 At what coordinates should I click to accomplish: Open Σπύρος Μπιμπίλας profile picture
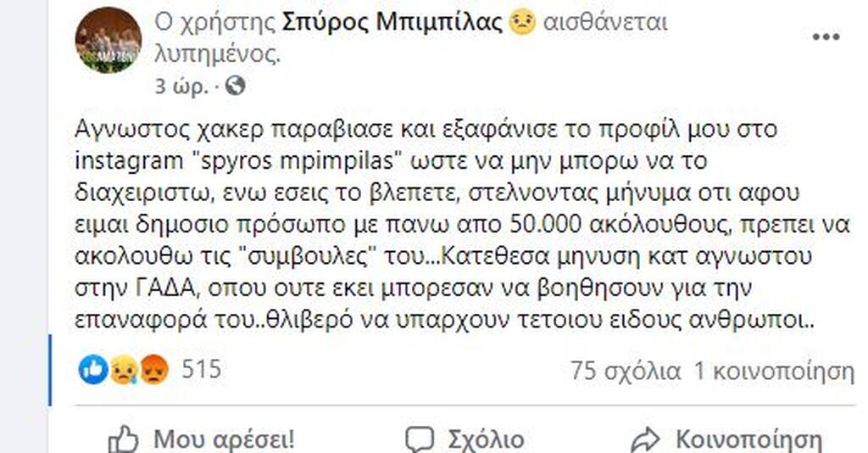pos(108,40)
